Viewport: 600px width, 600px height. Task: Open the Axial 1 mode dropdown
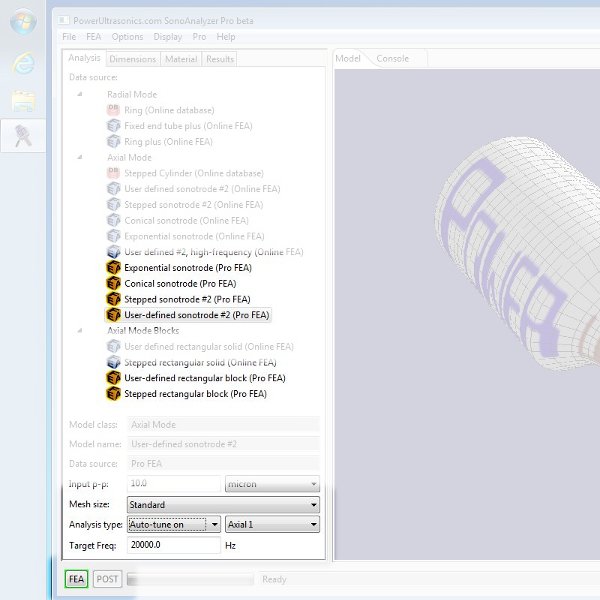(x=272, y=524)
